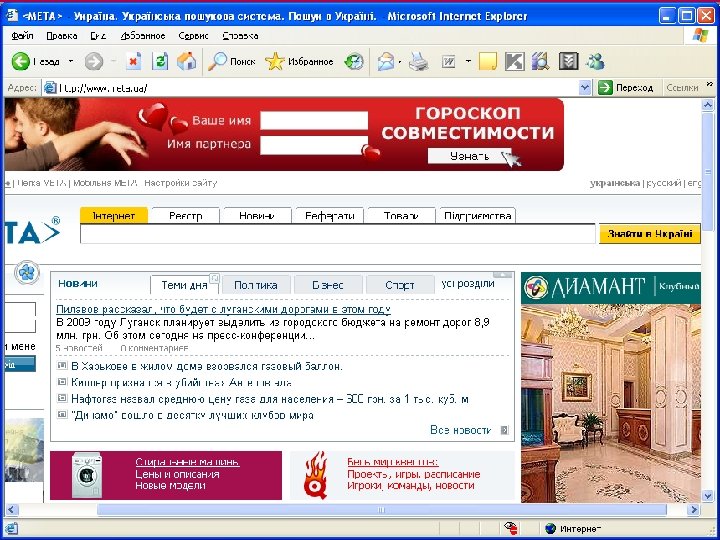This screenshot has height=540, width=720.
Task: Click the Research books toolbar icon
Action: pos(541,62)
